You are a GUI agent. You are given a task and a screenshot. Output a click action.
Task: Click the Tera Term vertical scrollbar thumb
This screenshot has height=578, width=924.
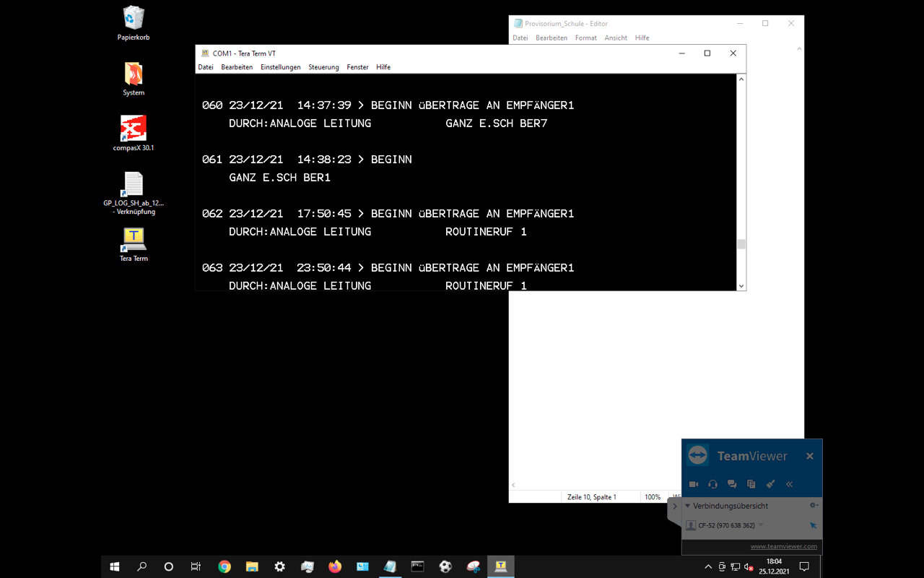[741, 244]
